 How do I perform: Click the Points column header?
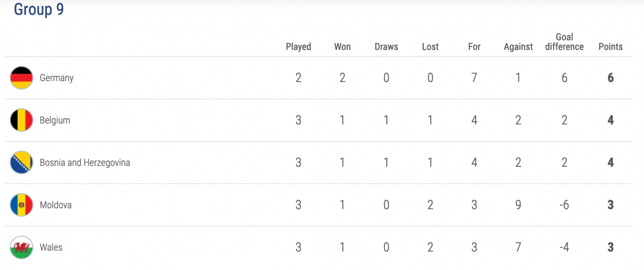coord(610,47)
